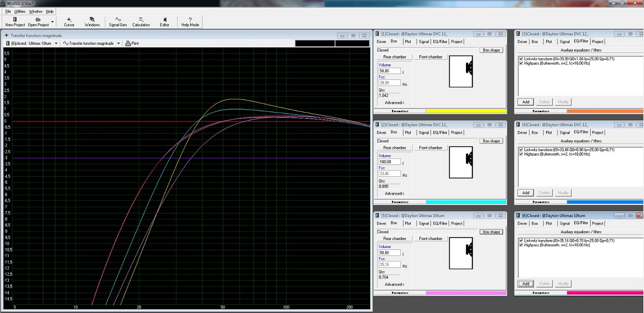Viewport: 644px width, 313px height.
Task: Click the Open Project toolbar icon
Action: [38, 19]
